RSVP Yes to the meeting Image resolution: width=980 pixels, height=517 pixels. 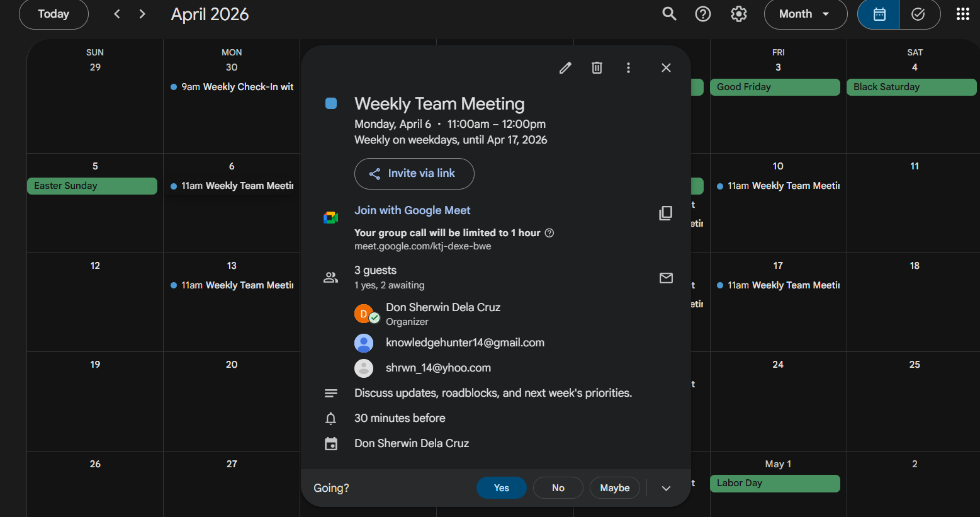[x=501, y=488]
